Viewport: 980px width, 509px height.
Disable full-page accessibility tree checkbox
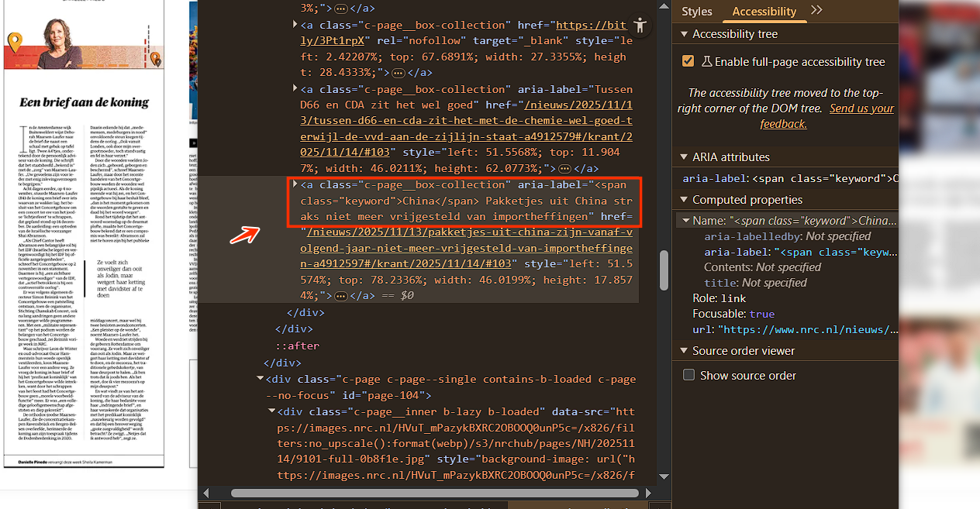tap(688, 61)
